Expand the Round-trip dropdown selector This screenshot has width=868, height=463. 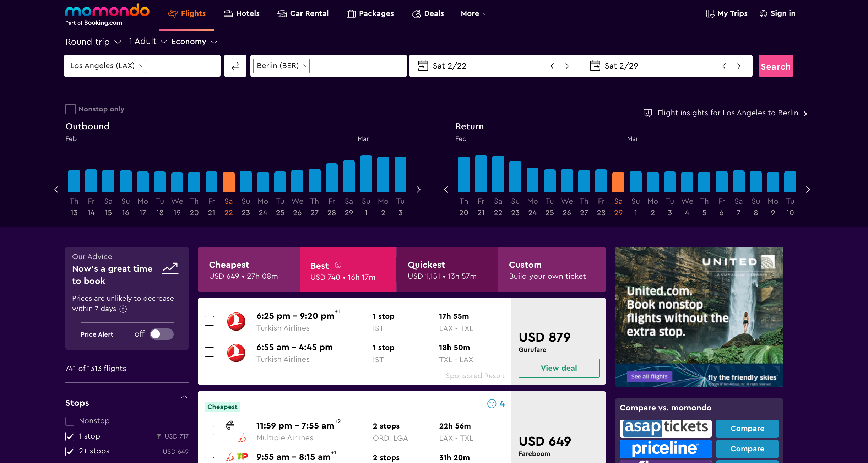93,41
